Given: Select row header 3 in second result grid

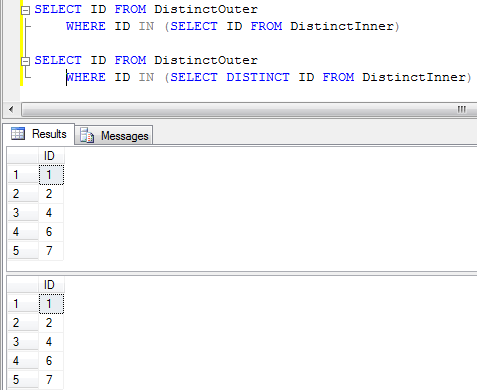Looking at the screenshot, I should pyautogui.click(x=23, y=342).
